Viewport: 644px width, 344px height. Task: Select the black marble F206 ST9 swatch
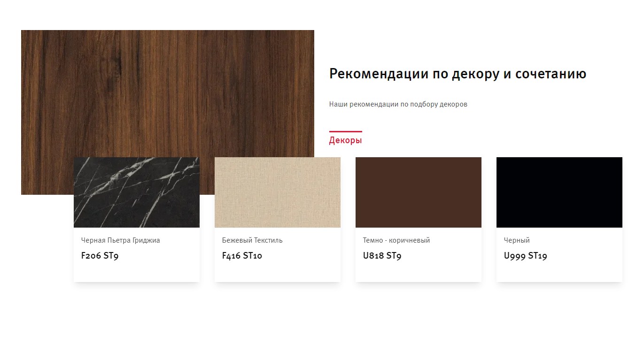[137, 192]
